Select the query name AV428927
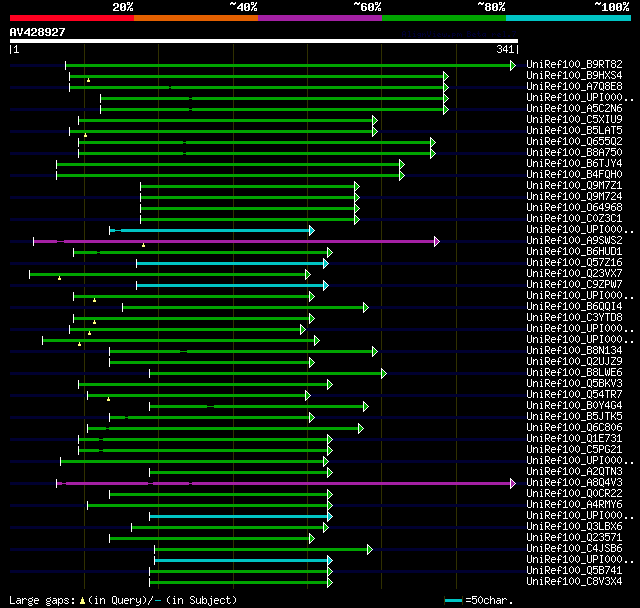Viewport: 640px width, 608px height. point(38,32)
